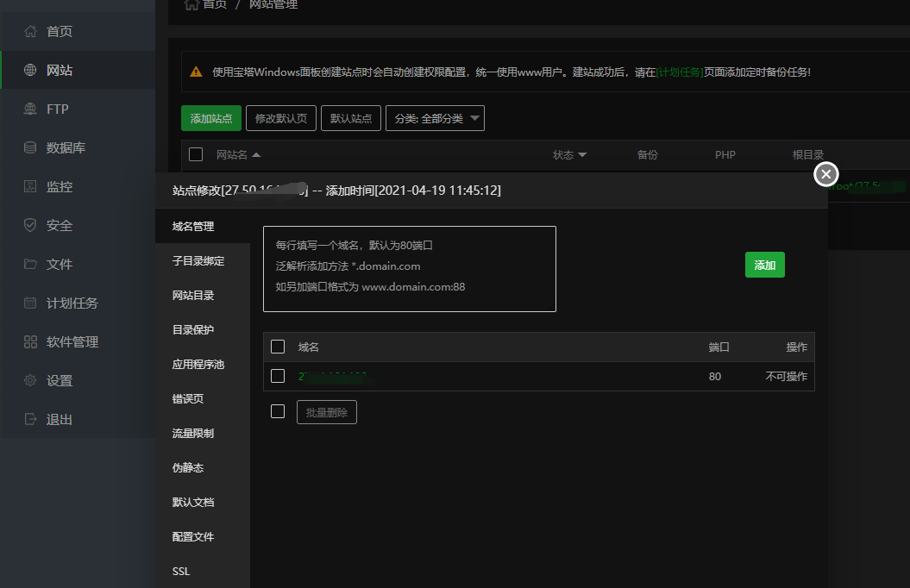Click the database icon beside 数据库
The image size is (910, 588).
point(30,148)
